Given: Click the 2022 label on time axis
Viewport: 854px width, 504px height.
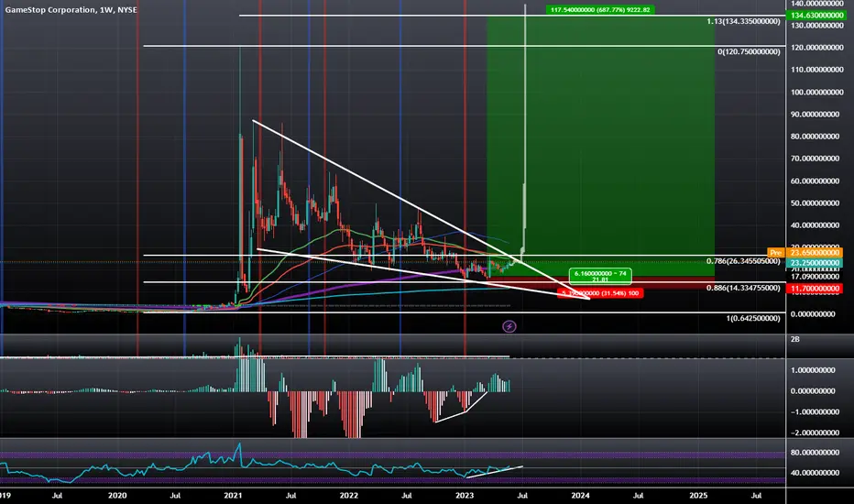Looking at the screenshot, I should coord(348,495).
